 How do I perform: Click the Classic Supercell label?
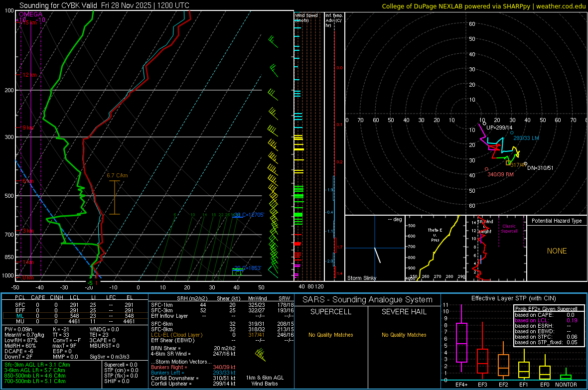tap(509, 229)
